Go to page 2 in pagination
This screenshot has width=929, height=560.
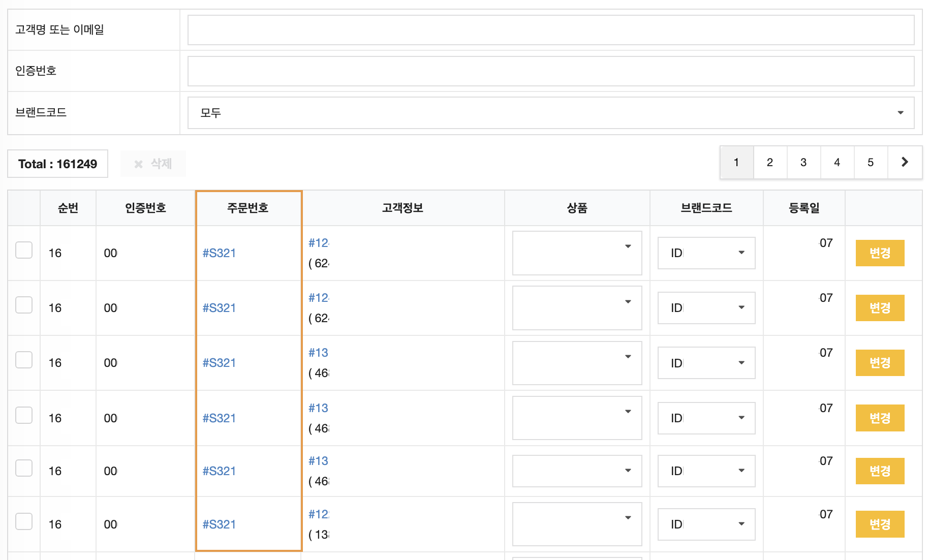pos(770,162)
